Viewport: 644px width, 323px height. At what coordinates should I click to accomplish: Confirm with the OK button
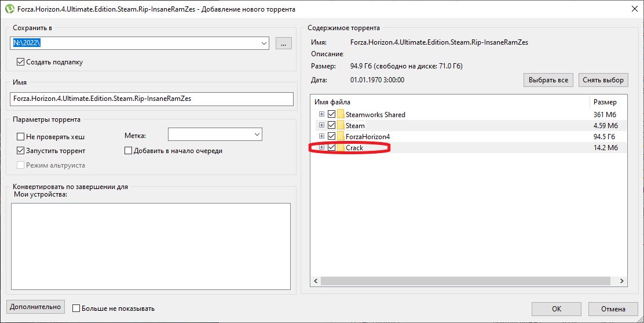click(x=556, y=309)
